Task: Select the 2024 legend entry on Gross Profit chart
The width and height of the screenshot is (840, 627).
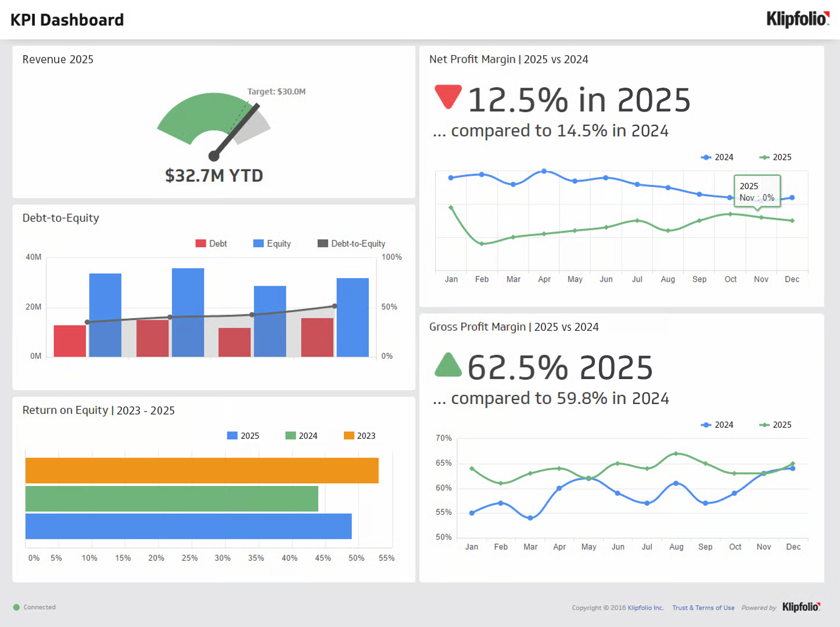Action: pos(717,424)
